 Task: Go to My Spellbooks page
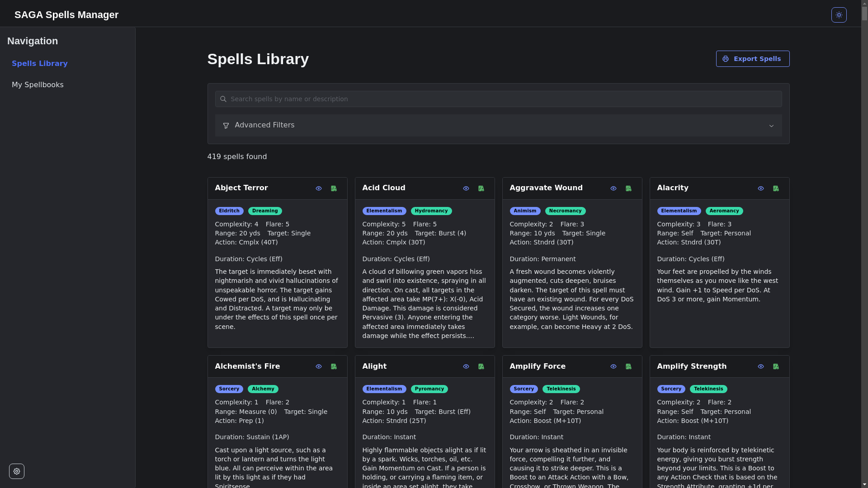pyautogui.click(x=38, y=85)
